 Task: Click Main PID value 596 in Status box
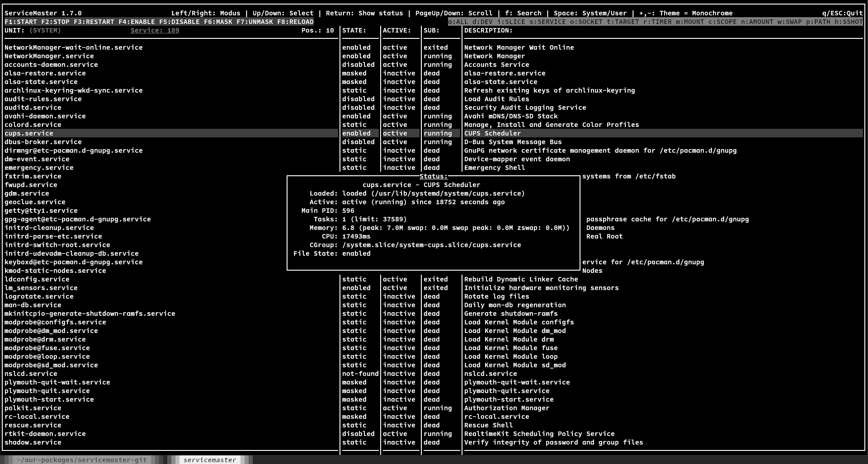[348, 211]
